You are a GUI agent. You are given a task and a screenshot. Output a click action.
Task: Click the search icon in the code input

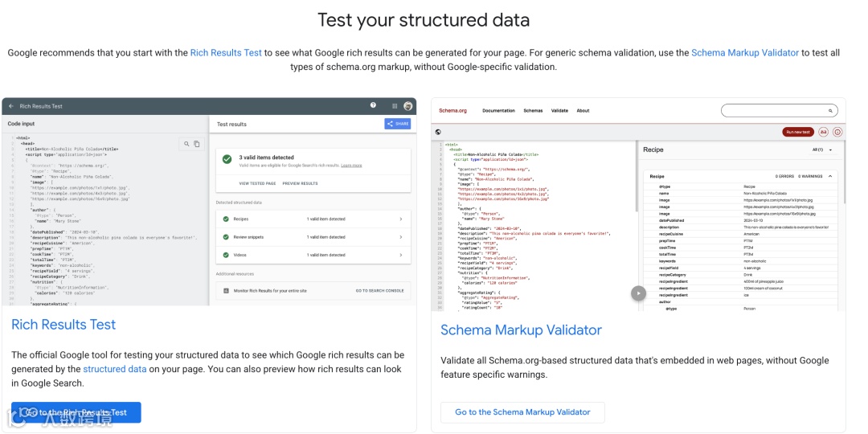pos(186,144)
